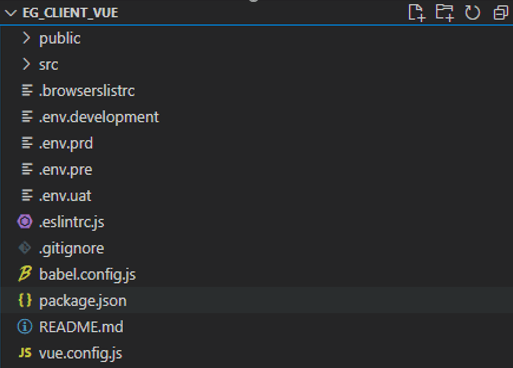Click the JS icon beside vue.config.js
The image size is (513, 368).
click(x=25, y=353)
